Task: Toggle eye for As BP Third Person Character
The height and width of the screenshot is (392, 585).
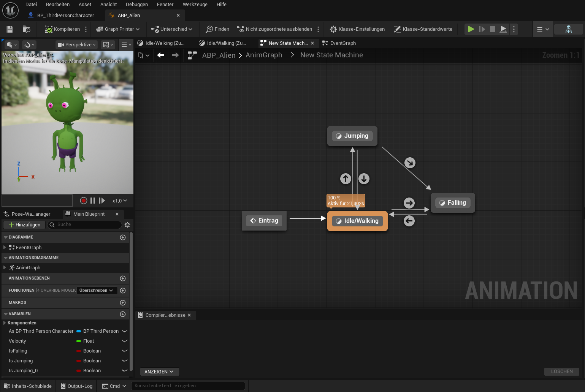Action: pyautogui.click(x=124, y=331)
